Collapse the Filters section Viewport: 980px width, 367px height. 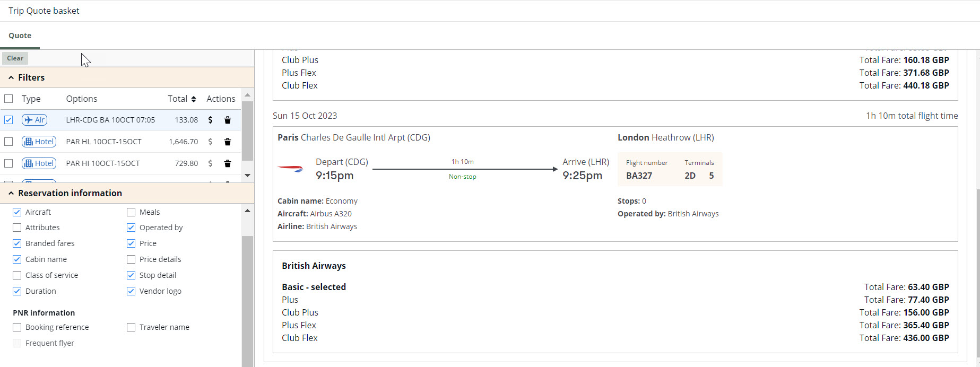[x=11, y=77]
